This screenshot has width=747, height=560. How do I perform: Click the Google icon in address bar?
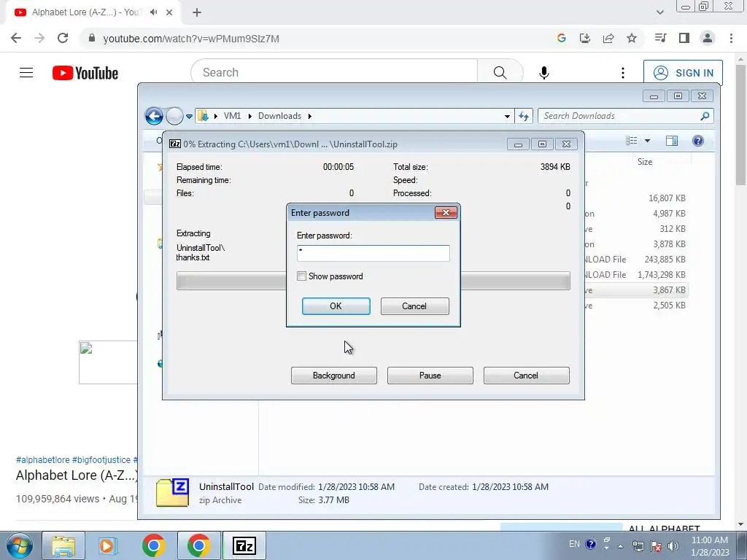click(x=562, y=38)
